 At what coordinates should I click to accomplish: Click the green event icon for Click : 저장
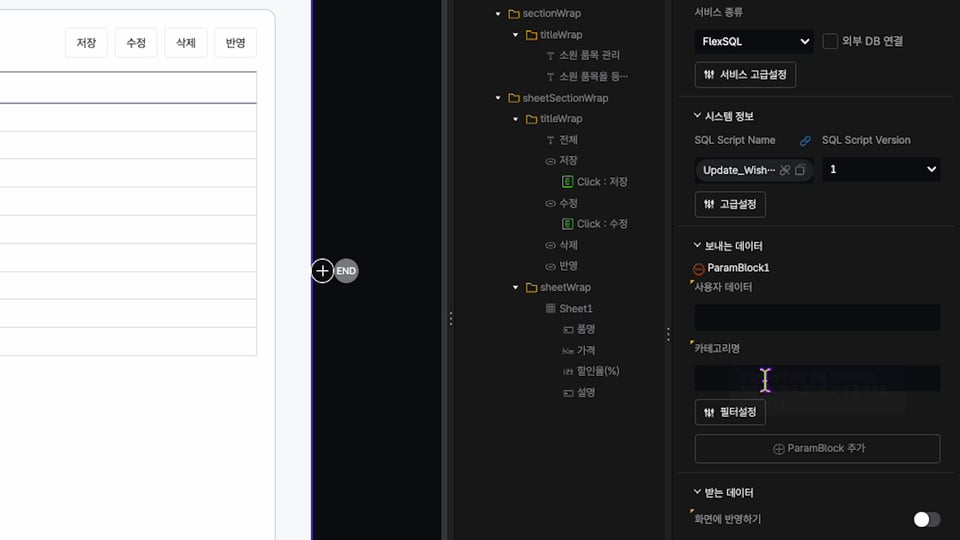pos(568,182)
